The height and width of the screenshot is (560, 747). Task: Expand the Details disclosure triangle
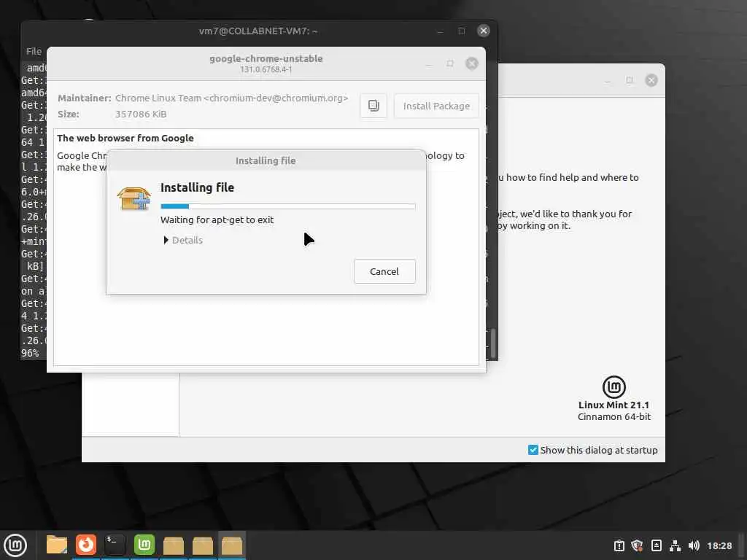tap(166, 240)
